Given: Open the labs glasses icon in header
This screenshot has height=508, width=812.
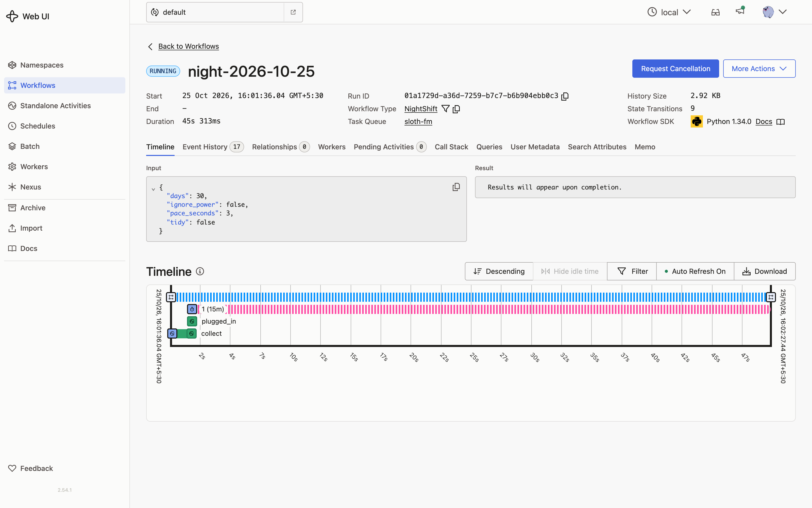Looking at the screenshot, I should coord(715,12).
